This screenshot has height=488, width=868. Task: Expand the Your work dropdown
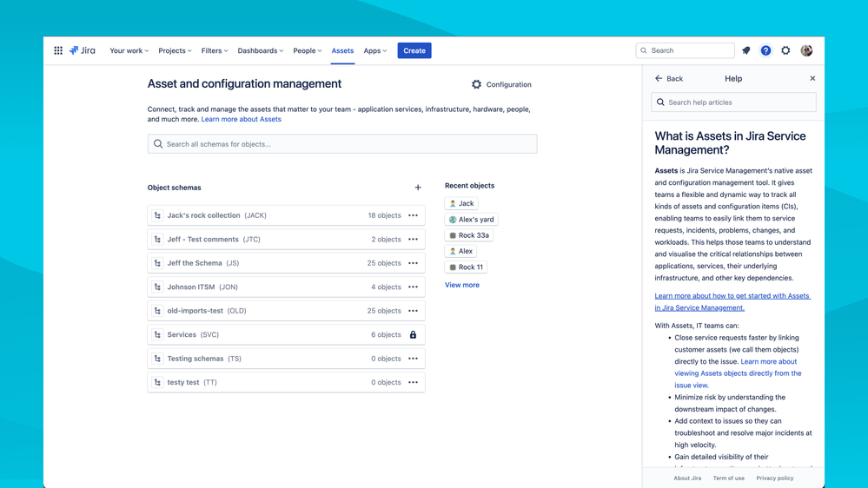pyautogui.click(x=129, y=50)
